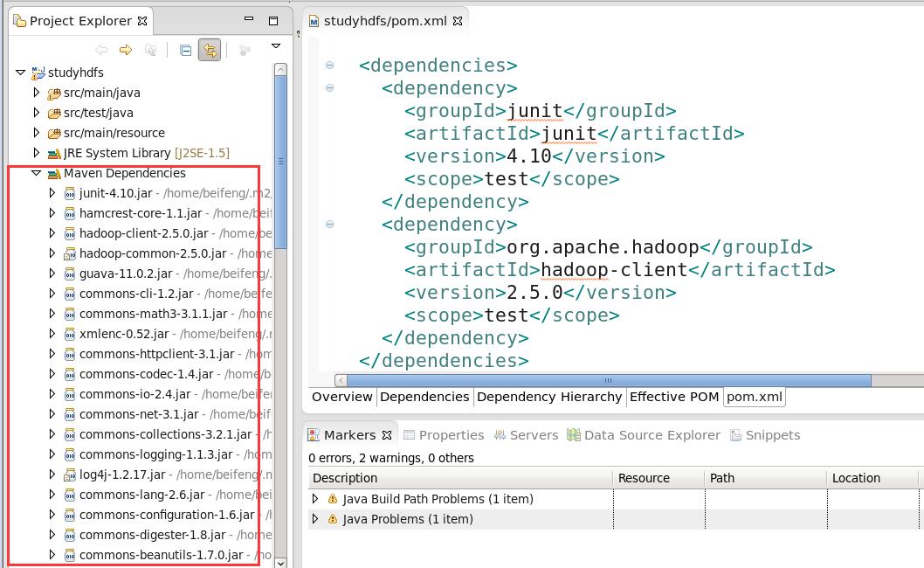This screenshot has width=924, height=568.
Task: Select commons-lang-2.6.jar
Action: (142, 495)
